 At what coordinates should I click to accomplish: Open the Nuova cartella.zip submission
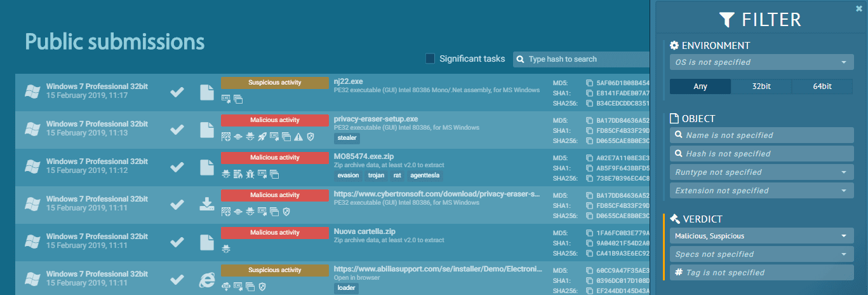tap(364, 231)
